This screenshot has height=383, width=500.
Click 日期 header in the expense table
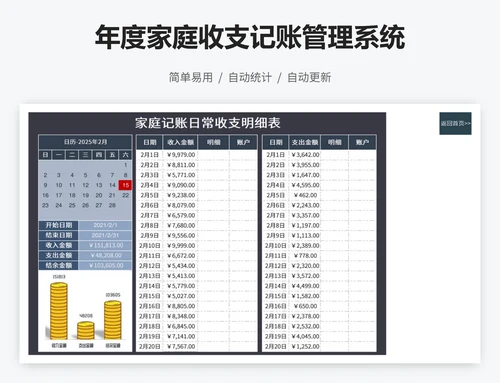coord(276,142)
